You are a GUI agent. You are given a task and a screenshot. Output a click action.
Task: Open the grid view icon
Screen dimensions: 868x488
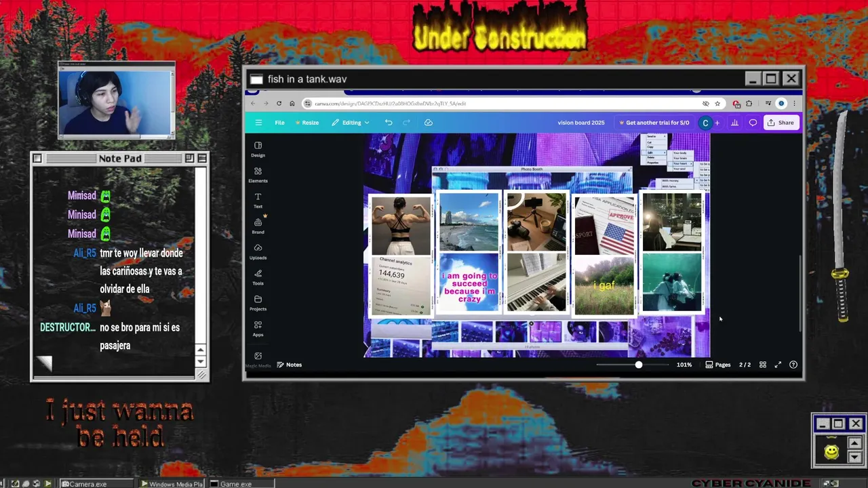[763, 365]
